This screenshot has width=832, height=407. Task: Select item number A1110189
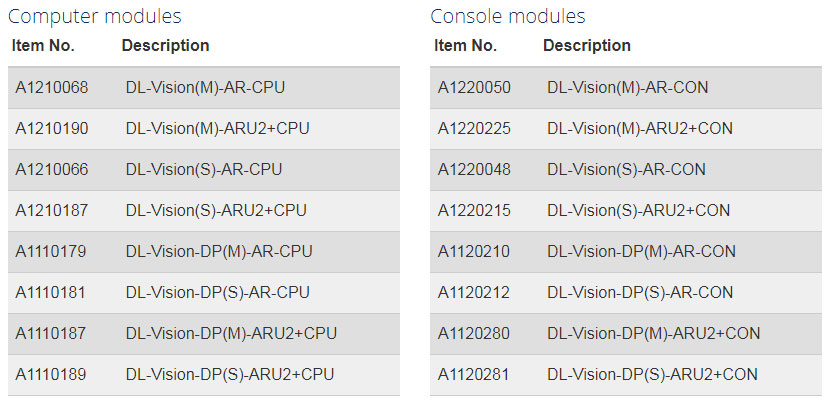point(50,375)
